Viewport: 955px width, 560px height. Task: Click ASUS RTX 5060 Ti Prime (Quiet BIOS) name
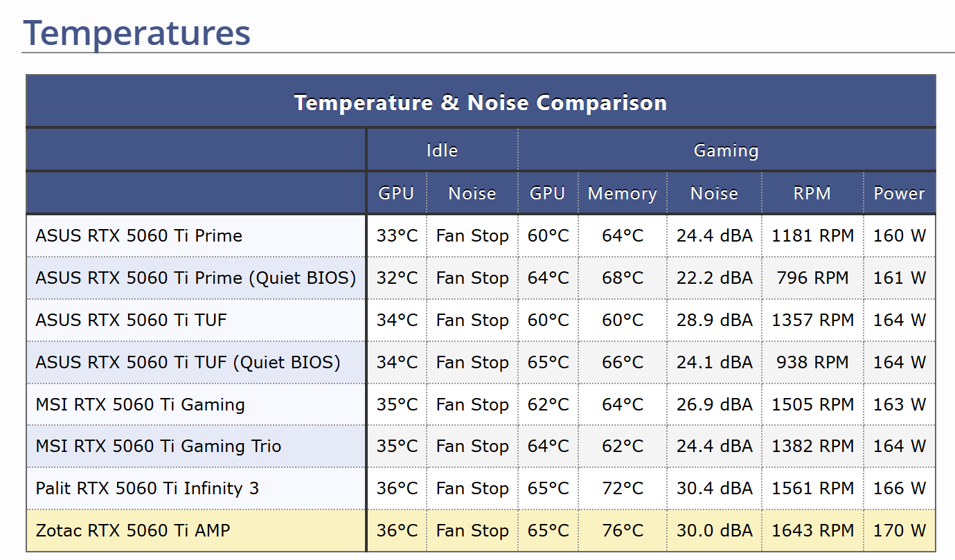pyautogui.click(x=195, y=278)
